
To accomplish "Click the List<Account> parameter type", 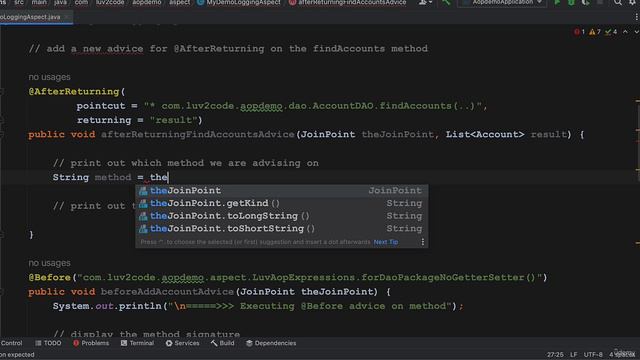I will click(484, 135).
